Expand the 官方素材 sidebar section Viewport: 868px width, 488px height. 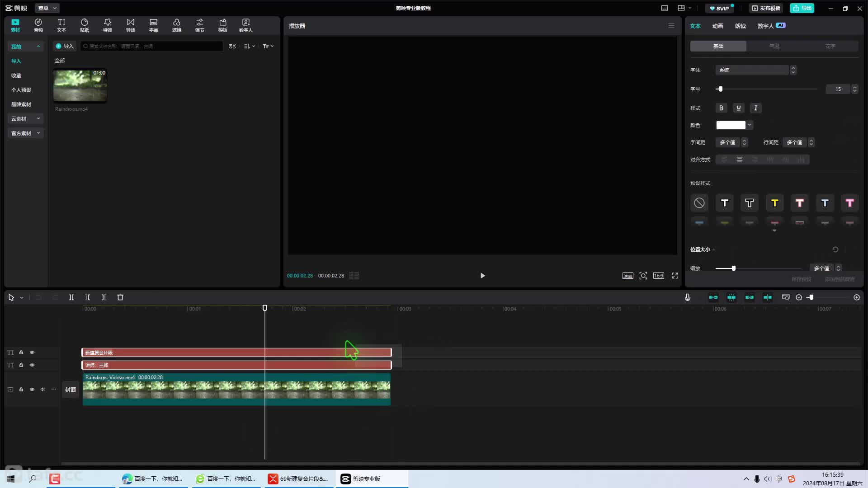(25, 133)
